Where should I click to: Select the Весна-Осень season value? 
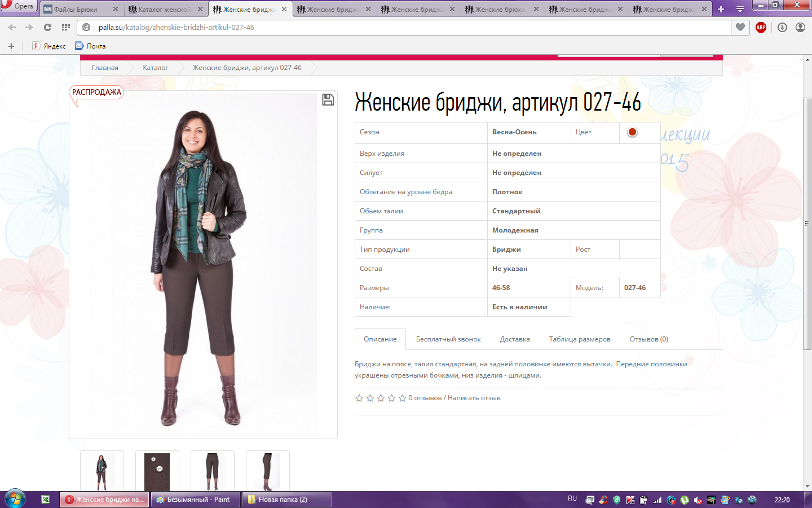tap(514, 132)
